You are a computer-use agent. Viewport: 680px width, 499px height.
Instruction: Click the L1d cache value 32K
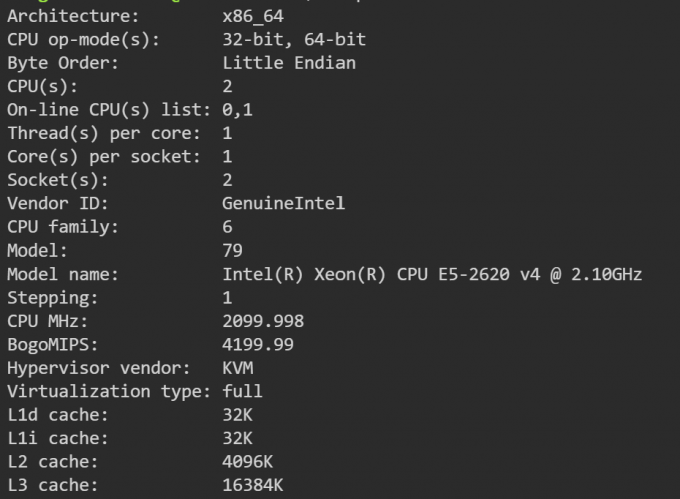(x=237, y=415)
